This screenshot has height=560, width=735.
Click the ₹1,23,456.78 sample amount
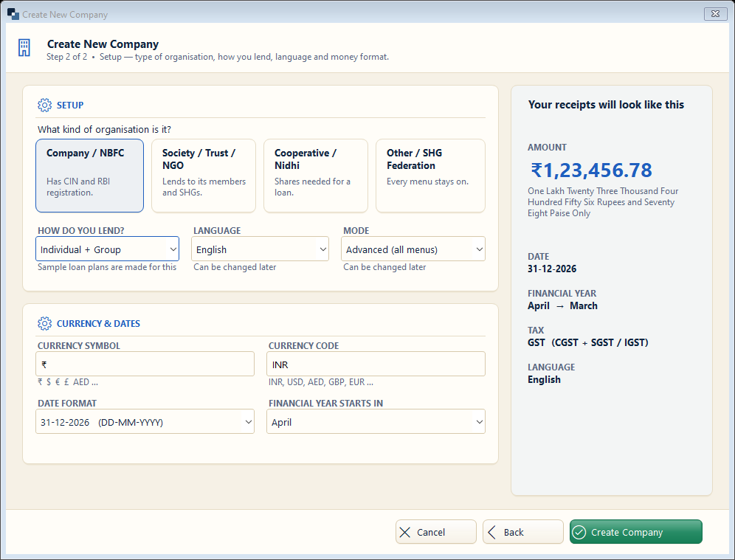(x=591, y=170)
